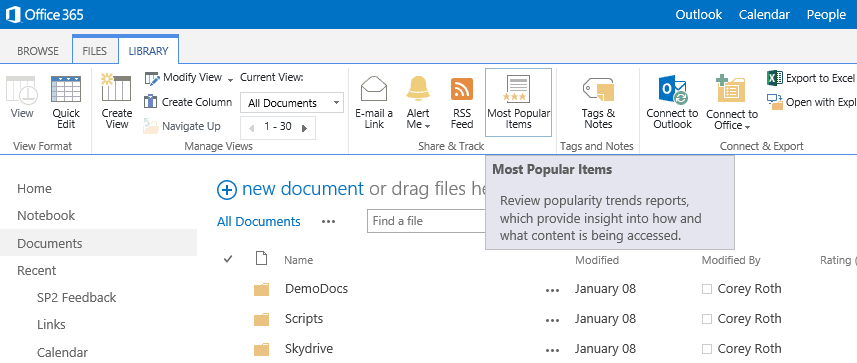Click the All Documents view link
Screen dimensions: 857x363
coord(259,221)
